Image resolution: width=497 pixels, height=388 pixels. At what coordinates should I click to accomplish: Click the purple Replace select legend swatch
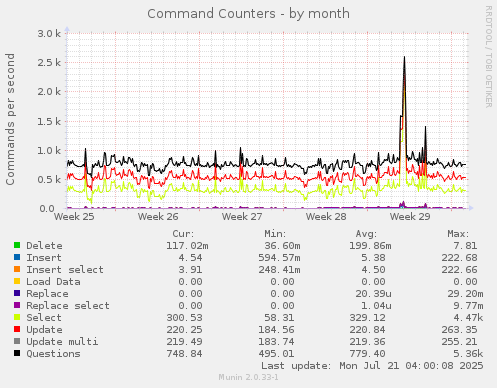[x=17, y=305]
